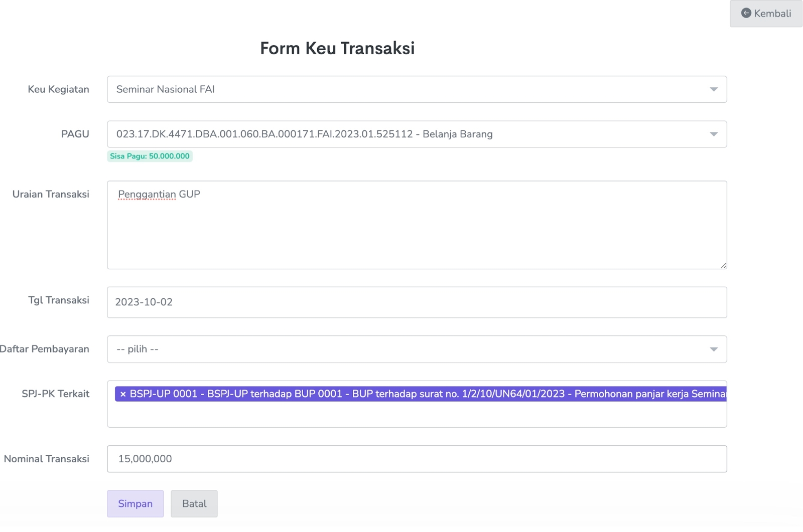
Task: Click the Tgl Transaksi date field
Action: point(417,302)
